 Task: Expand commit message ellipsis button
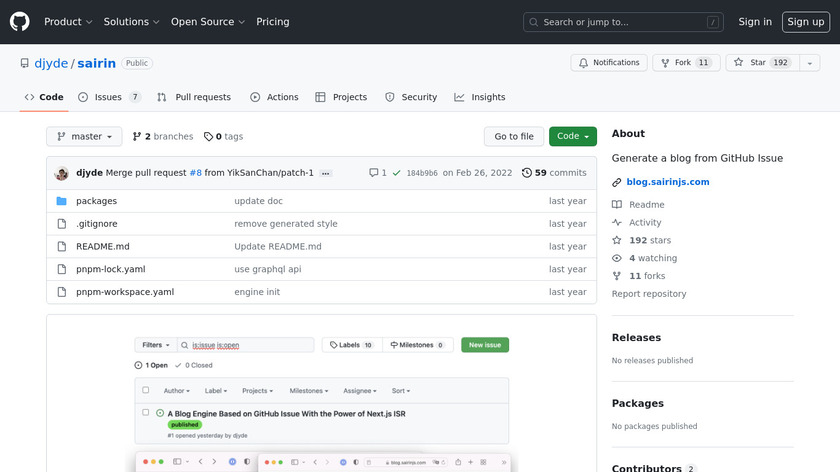coord(326,173)
